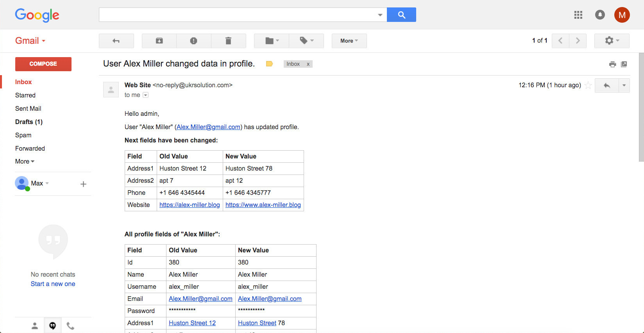
Task: Show details arrow beside 'to me'
Action: coord(146,95)
